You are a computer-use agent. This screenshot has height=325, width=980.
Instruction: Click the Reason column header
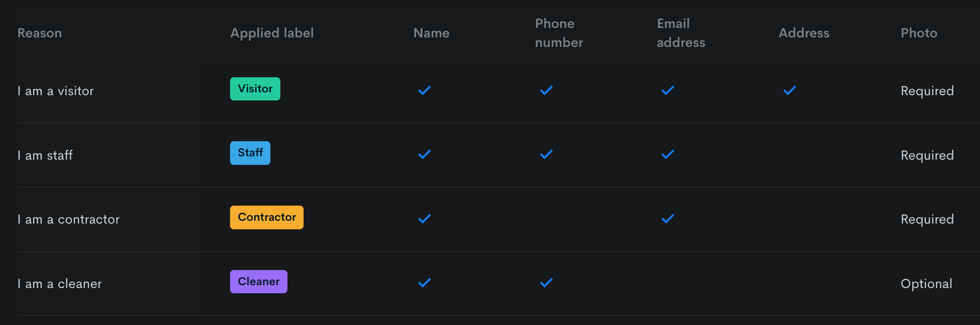(40, 33)
